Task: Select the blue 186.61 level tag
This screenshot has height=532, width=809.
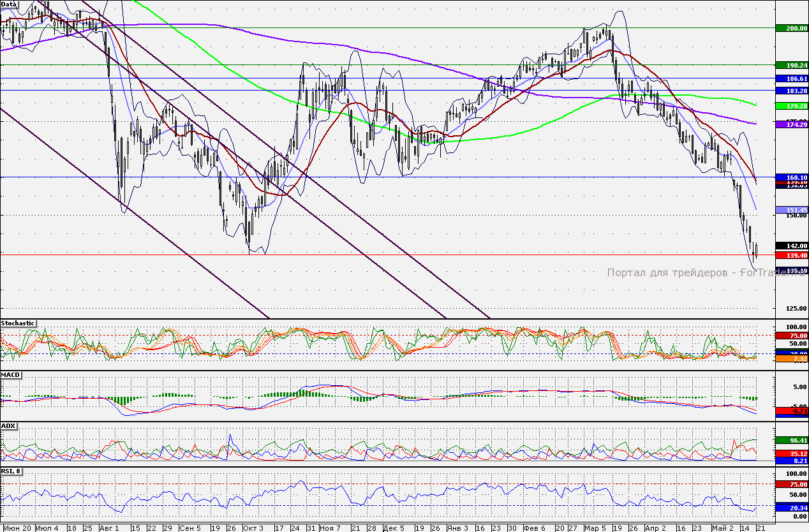Action: click(x=791, y=78)
